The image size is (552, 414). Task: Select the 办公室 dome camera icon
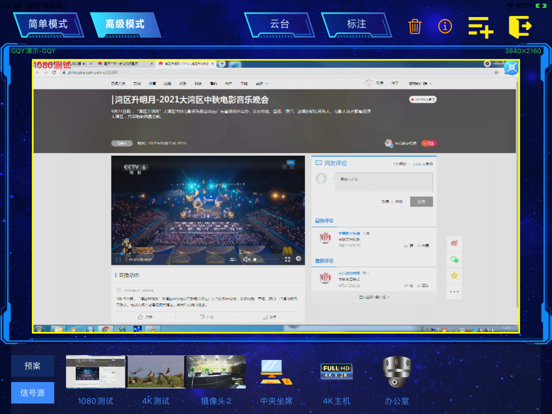coord(397,372)
